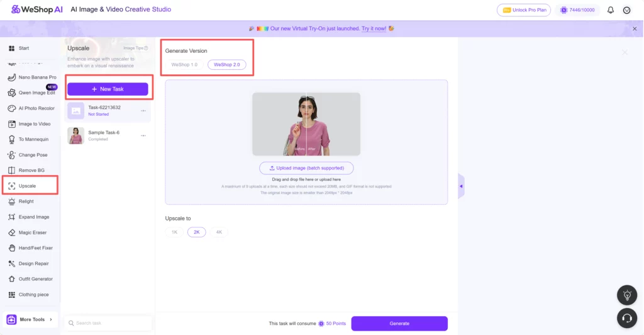Open Design Repair tool icon
Screen dimensions: 644x335
[11, 263]
